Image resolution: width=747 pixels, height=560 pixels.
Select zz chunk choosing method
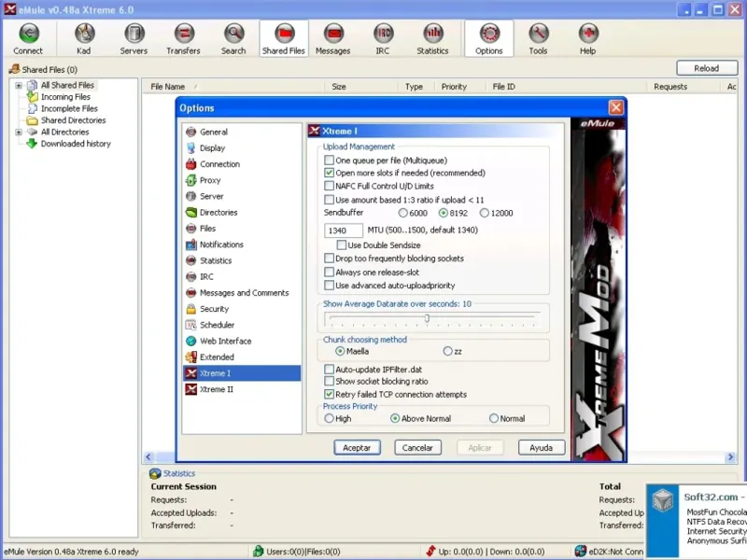click(447, 351)
